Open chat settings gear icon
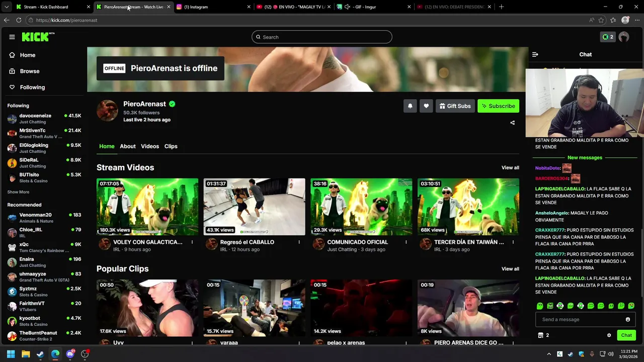The width and height of the screenshot is (644, 362). (x=609, y=335)
